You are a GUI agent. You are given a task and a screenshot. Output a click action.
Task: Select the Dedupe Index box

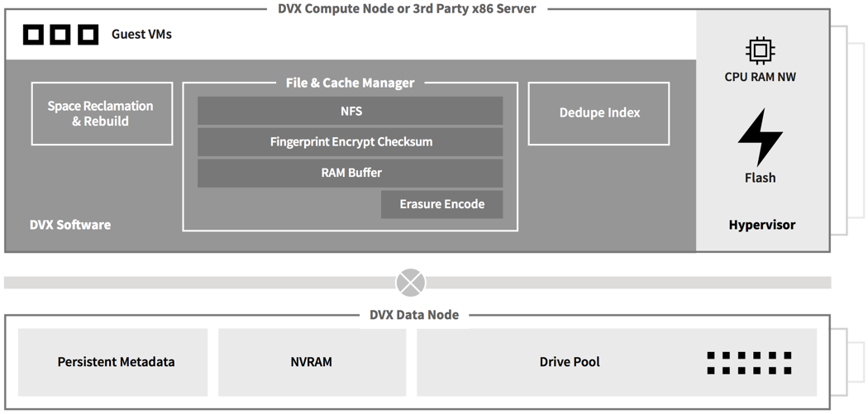point(599,113)
